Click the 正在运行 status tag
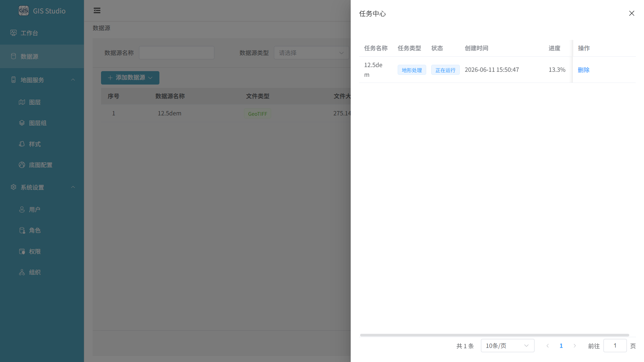Viewport: 644px width, 362px height. pyautogui.click(x=445, y=70)
